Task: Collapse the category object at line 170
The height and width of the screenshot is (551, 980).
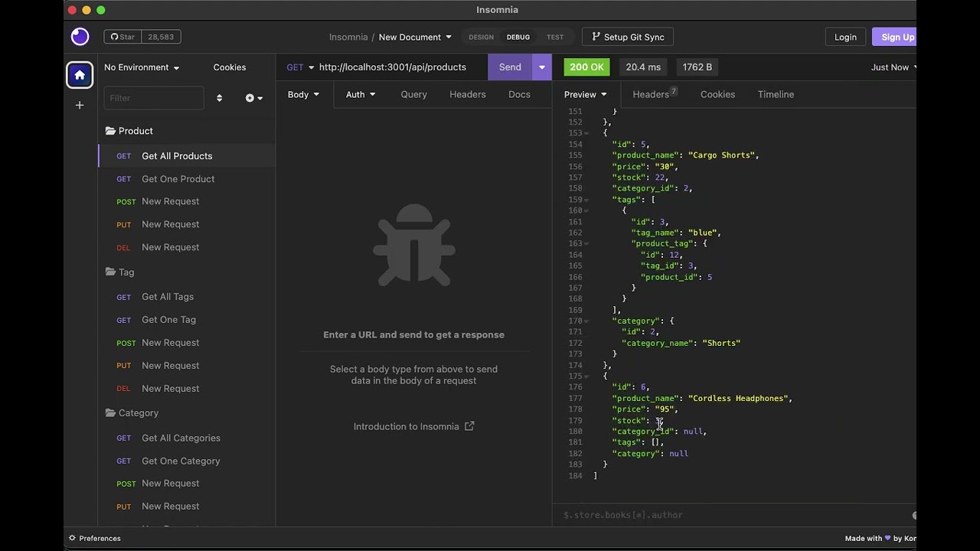Action: click(x=587, y=321)
